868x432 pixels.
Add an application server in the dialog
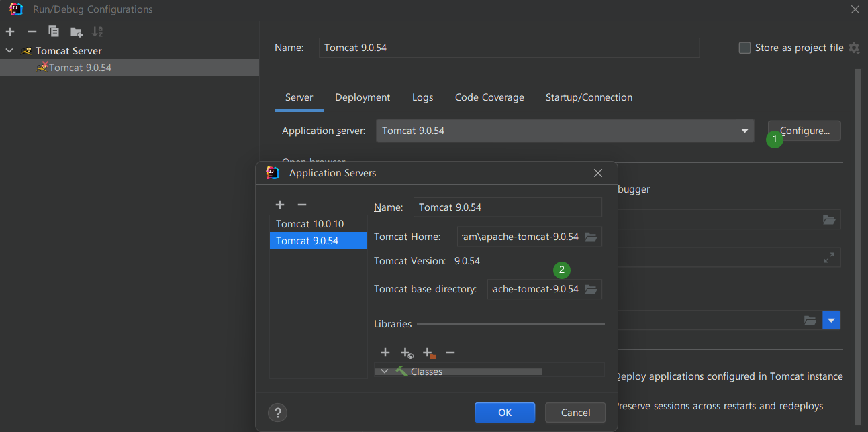click(280, 205)
